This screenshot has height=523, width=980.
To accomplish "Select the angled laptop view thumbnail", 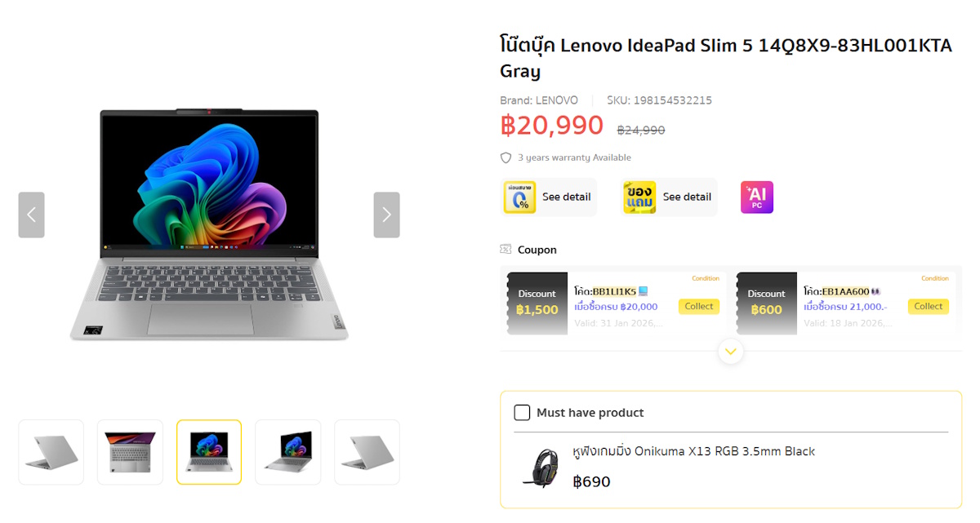I will tap(287, 452).
